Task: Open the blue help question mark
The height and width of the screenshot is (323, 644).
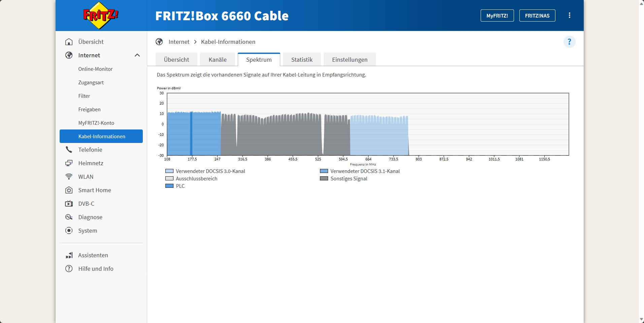Action: pyautogui.click(x=570, y=41)
